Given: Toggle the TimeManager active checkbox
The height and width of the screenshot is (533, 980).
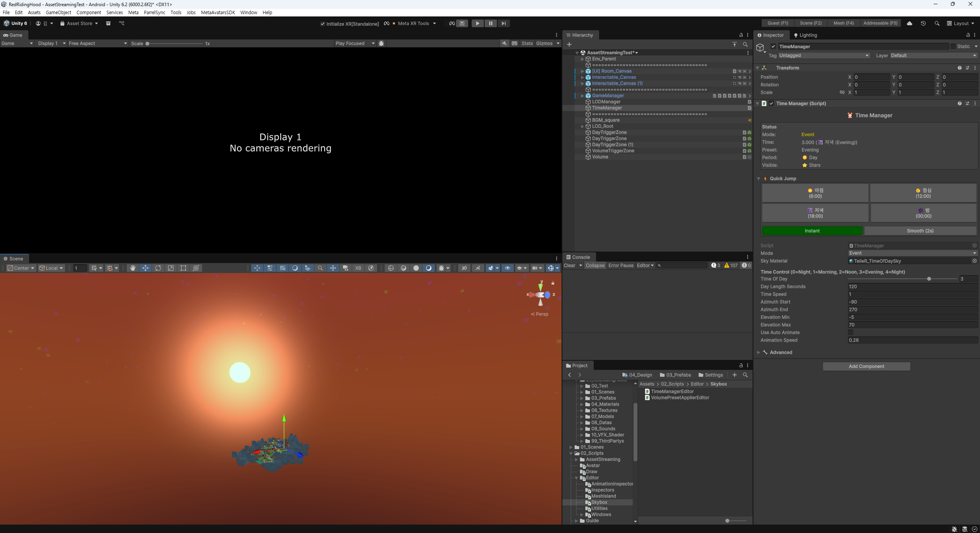Looking at the screenshot, I should pyautogui.click(x=773, y=47).
